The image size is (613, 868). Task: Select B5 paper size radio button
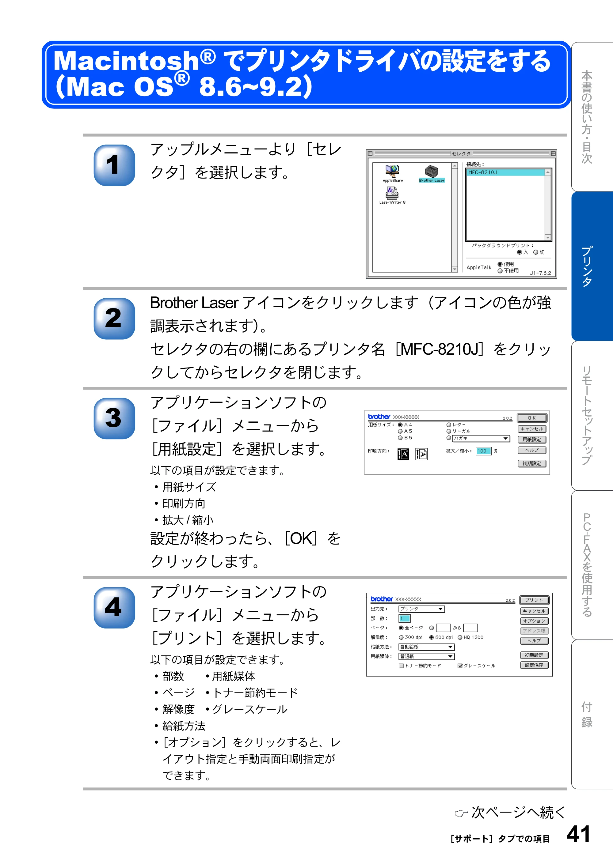pos(400,438)
